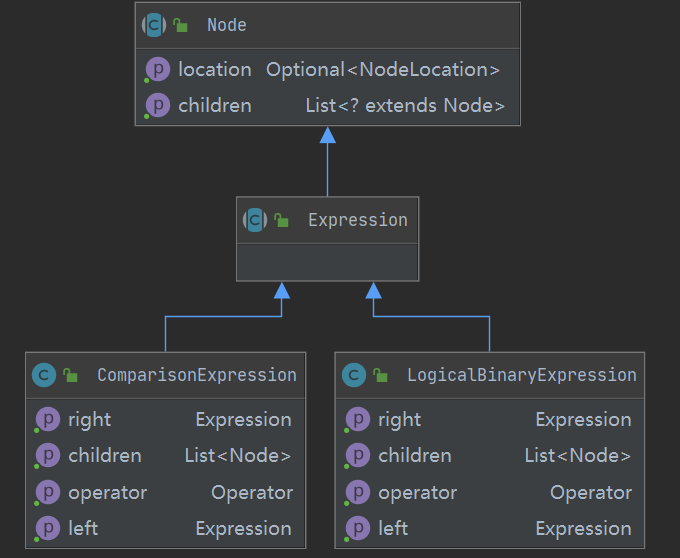Click the green lock icon beside Expression
Screen dimensions: 680x558
click(x=282, y=220)
